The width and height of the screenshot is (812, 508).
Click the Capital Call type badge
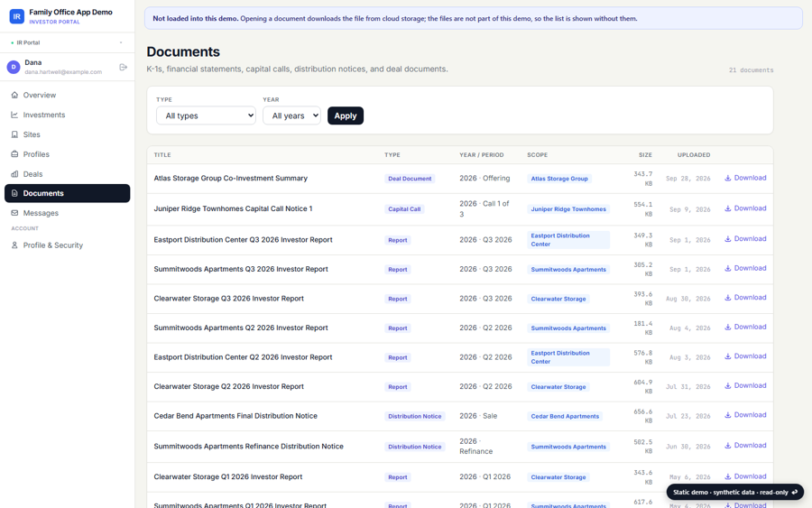[404, 209]
